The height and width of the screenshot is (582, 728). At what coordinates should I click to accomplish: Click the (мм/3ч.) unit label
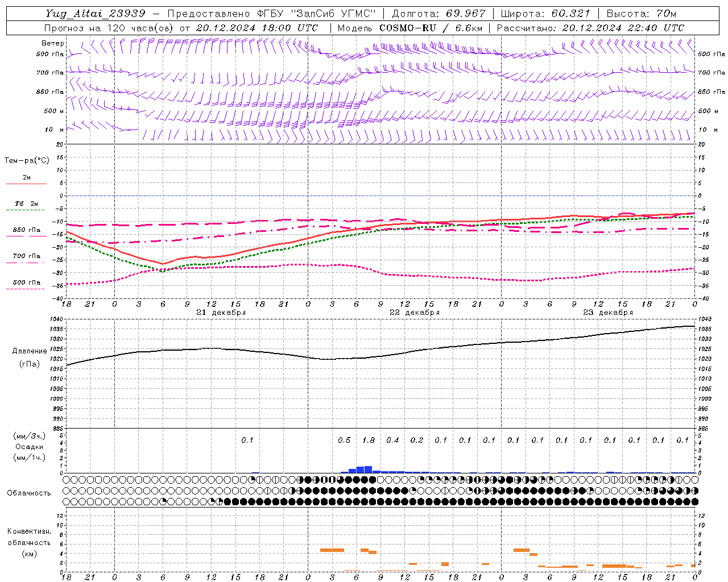click(x=30, y=436)
